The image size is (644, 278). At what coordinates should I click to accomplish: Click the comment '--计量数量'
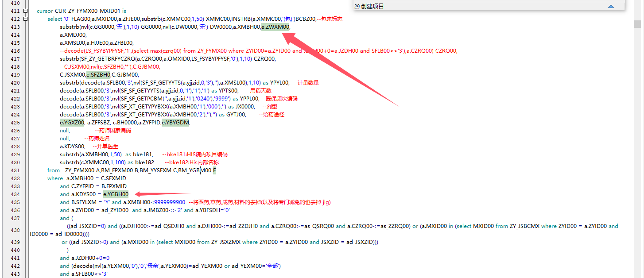point(306,83)
